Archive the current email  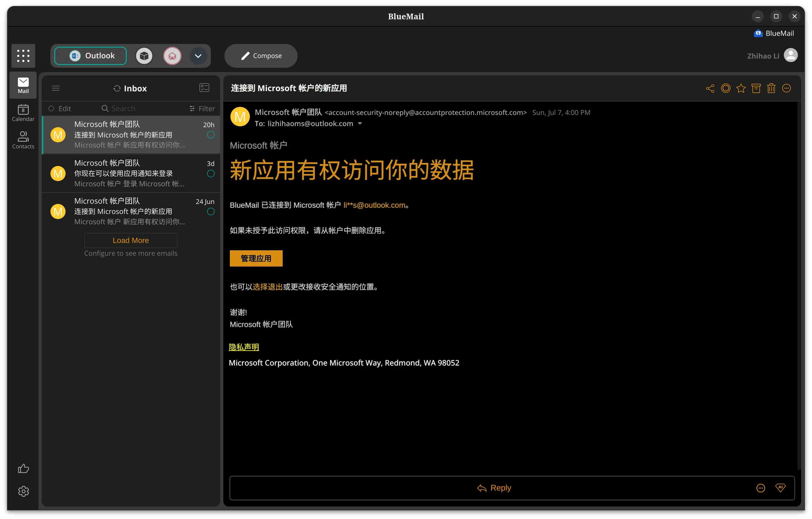click(756, 88)
